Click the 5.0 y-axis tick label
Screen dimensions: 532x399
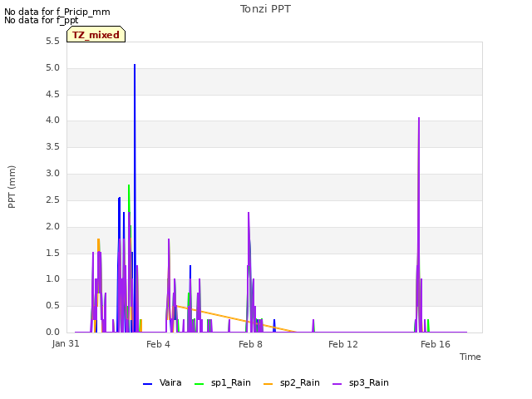(x=52, y=68)
